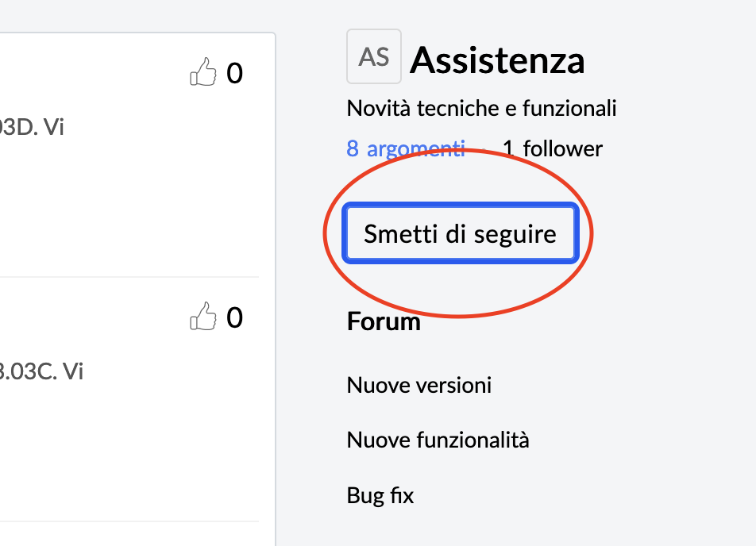Click the divider line beneath ".03C. Vi" post
Image resolution: width=756 pixels, height=546 pixels.
(x=129, y=521)
